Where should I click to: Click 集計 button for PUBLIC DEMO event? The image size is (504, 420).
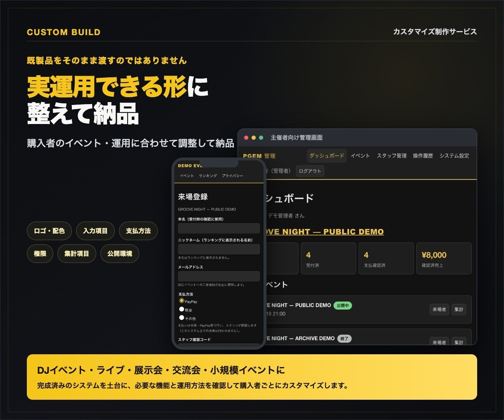click(x=459, y=309)
